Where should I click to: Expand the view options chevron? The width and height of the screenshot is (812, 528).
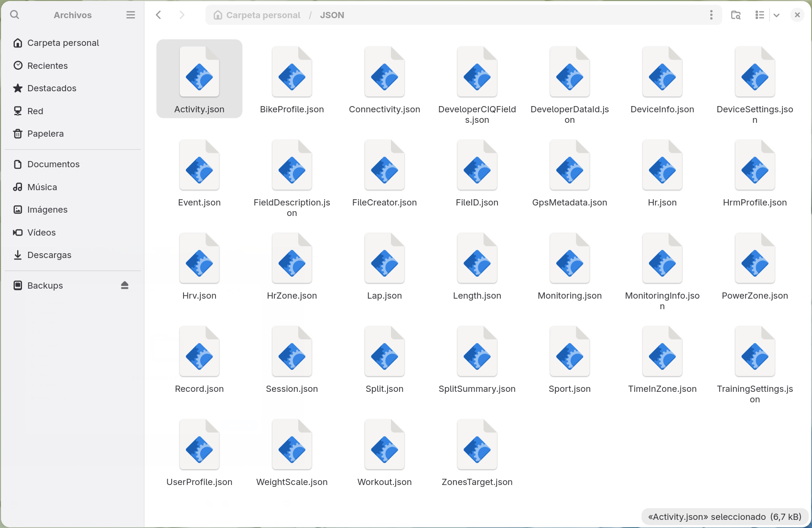coord(777,15)
